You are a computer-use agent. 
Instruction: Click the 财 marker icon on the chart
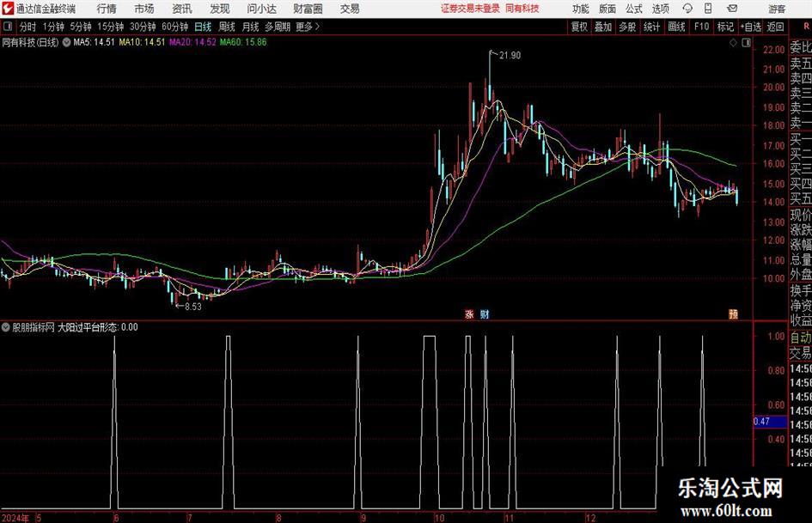[485, 313]
